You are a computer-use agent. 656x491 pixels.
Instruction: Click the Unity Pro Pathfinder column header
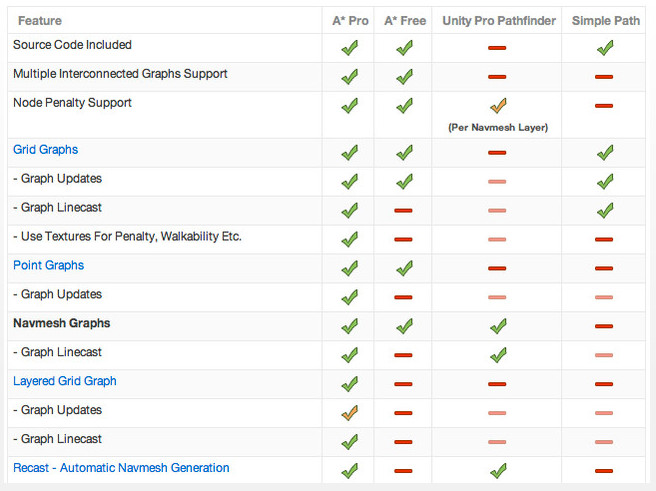499,21
